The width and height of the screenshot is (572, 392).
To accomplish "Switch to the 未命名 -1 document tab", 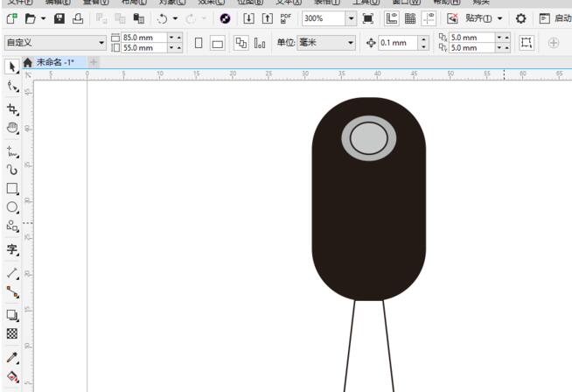I will (x=53, y=62).
